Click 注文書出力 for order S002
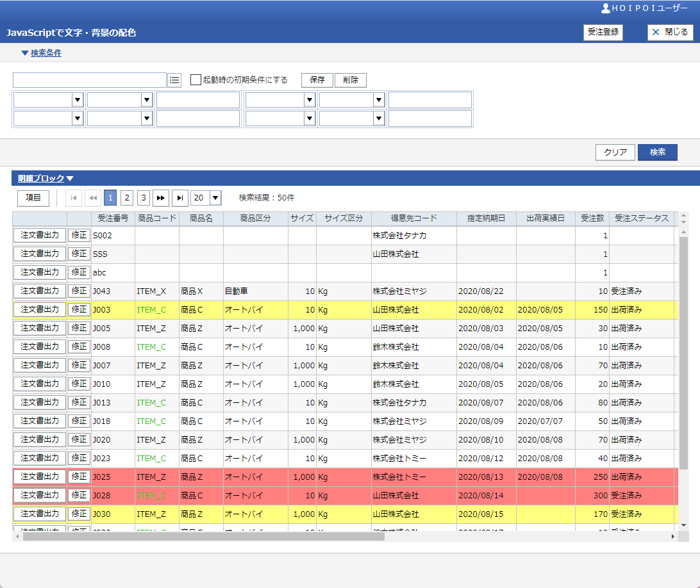700x588 pixels. coord(40,235)
